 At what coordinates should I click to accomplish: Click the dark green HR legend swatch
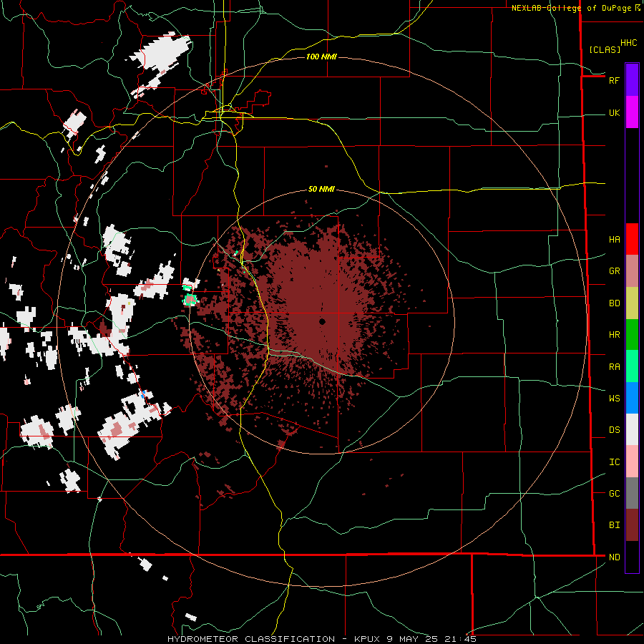[632, 334]
